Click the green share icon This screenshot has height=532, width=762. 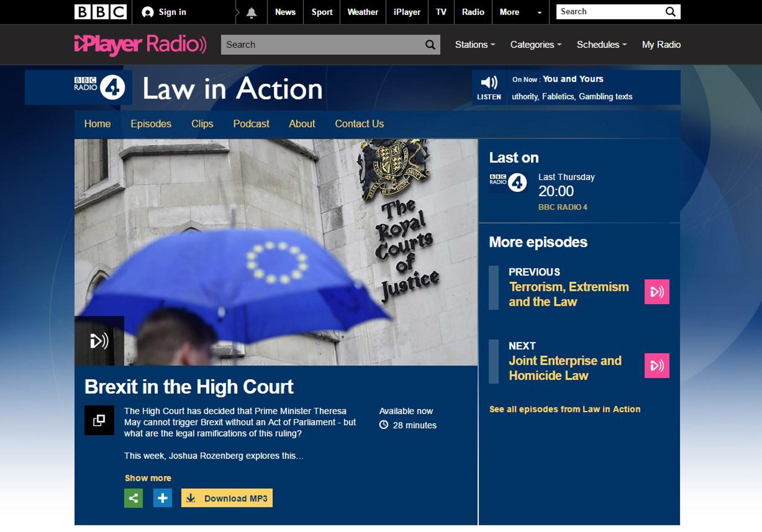click(x=133, y=498)
